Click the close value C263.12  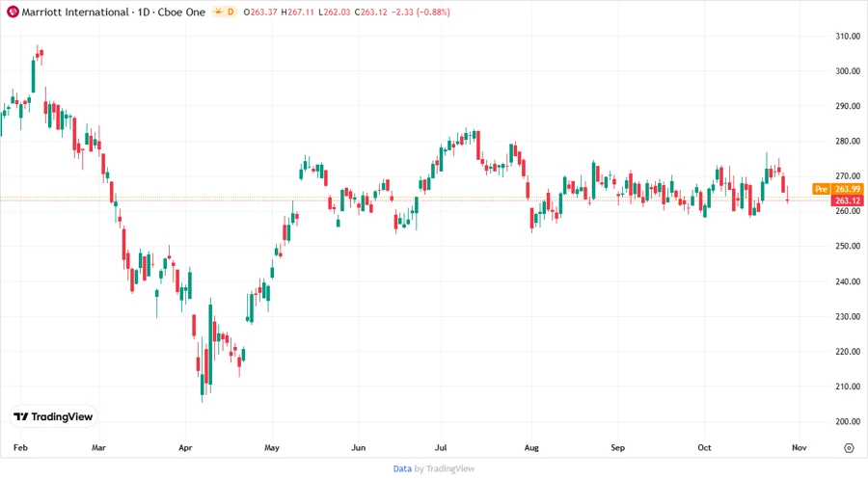coord(371,13)
